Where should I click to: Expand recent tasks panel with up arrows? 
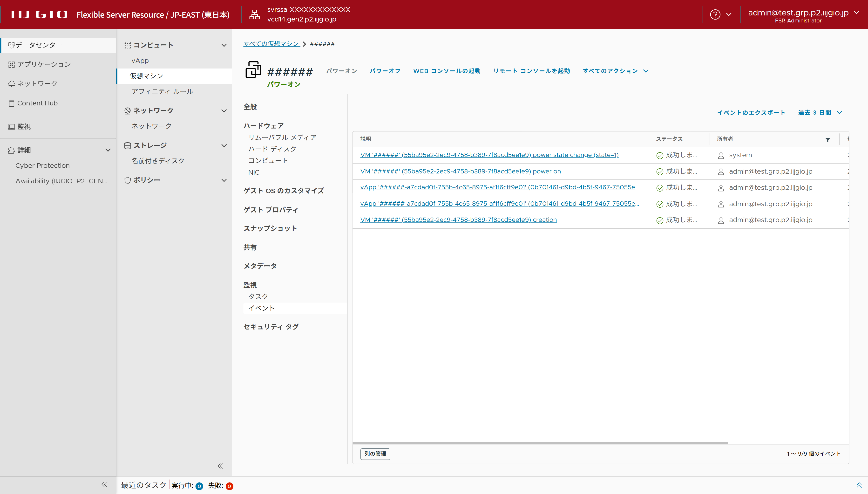click(859, 485)
